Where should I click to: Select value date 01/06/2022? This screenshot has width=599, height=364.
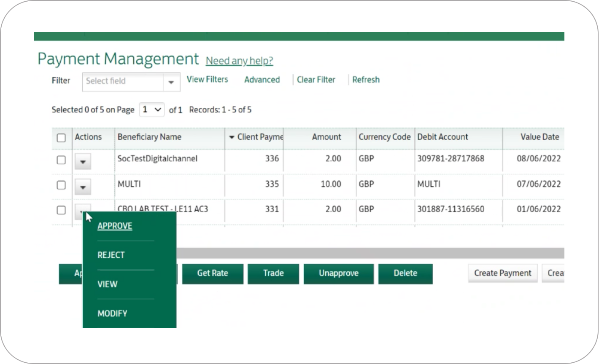tap(539, 209)
